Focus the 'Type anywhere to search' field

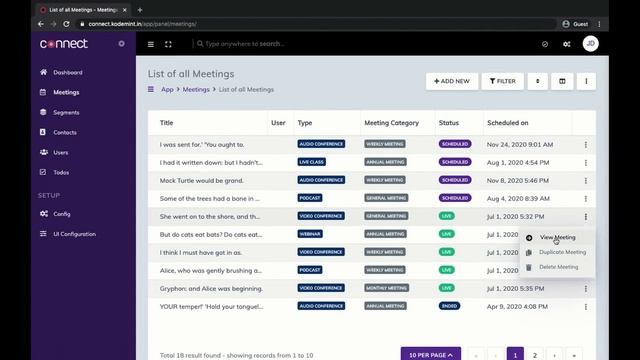(245, 44)
